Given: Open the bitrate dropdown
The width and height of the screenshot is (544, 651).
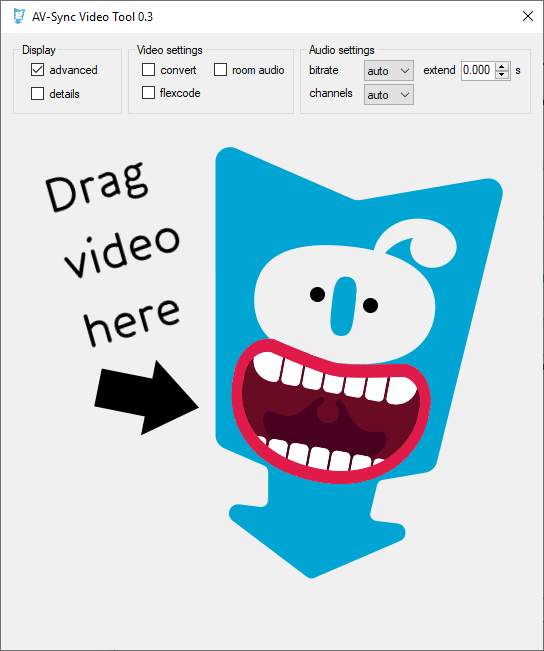Looking at the screenshot, I should [389, 71].
